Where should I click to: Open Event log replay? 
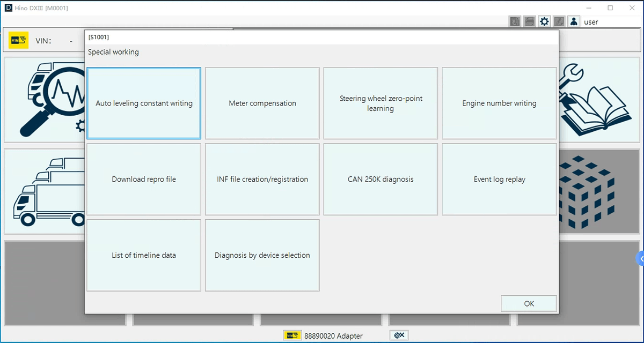[499, 180]
